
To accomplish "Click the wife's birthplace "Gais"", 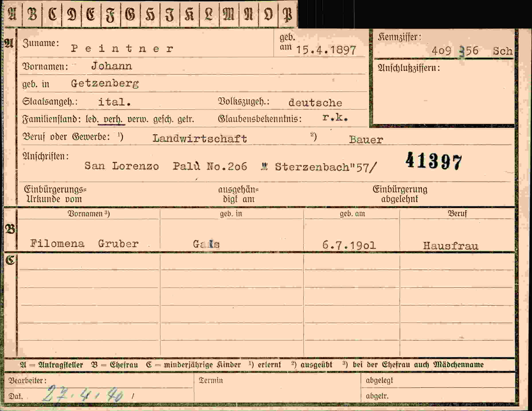I will [x=206, y=244].
